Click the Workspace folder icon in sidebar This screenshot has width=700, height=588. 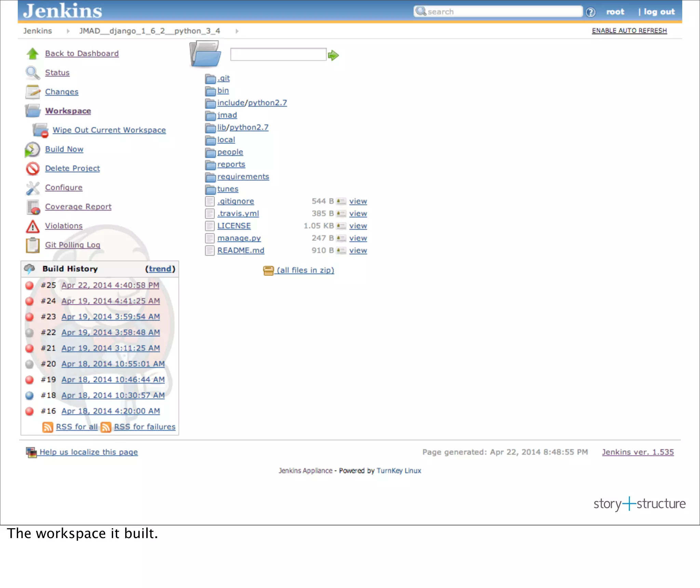click(x=32, y=111)
